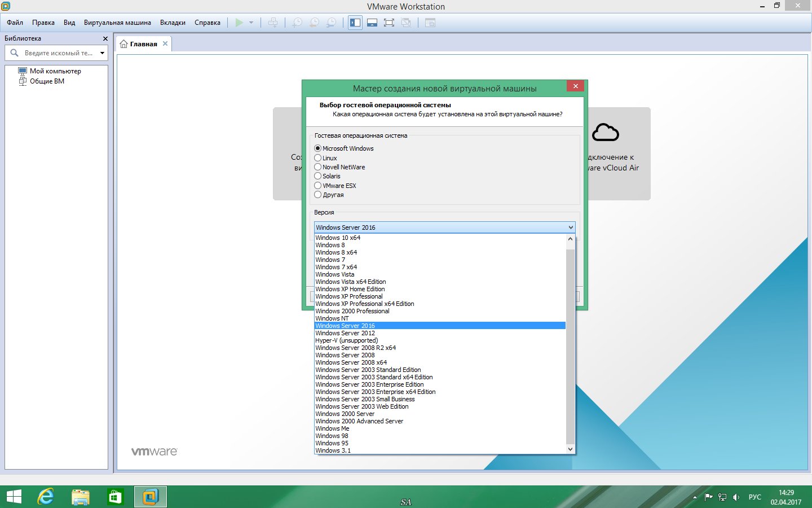This screenshot has width=812, height=508.
Task: Open the Файл menu
Action: coord(15,23)
